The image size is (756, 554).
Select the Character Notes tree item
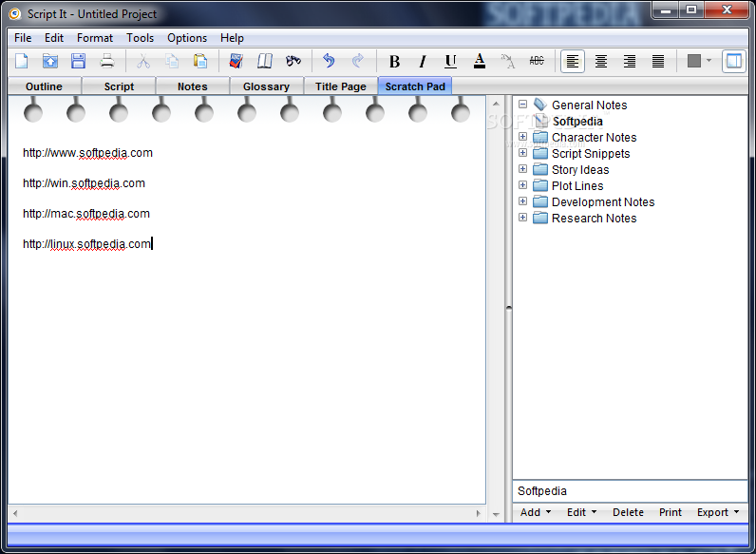pyautogui.click(x=594, y=138)
